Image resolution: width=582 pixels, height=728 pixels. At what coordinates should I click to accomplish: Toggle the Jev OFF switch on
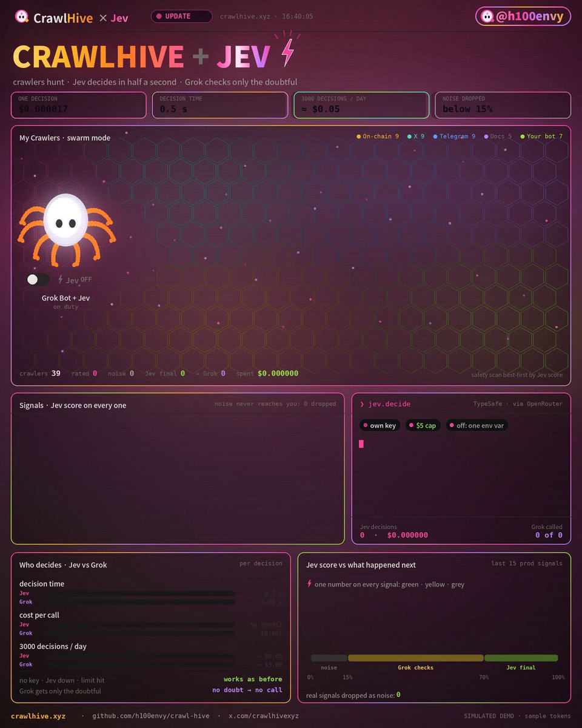(38, 279)
